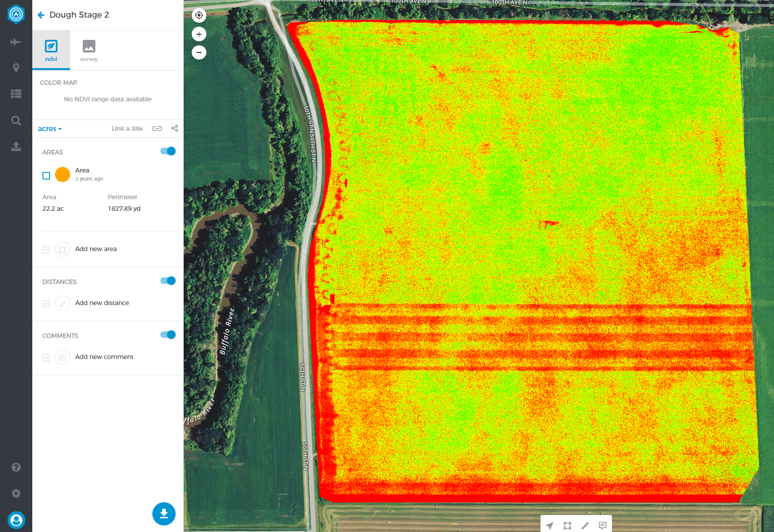The width and height of the screenshot is (774, 532).
Task: Click the No NDVI range data available message
Action: pos(108,99)
